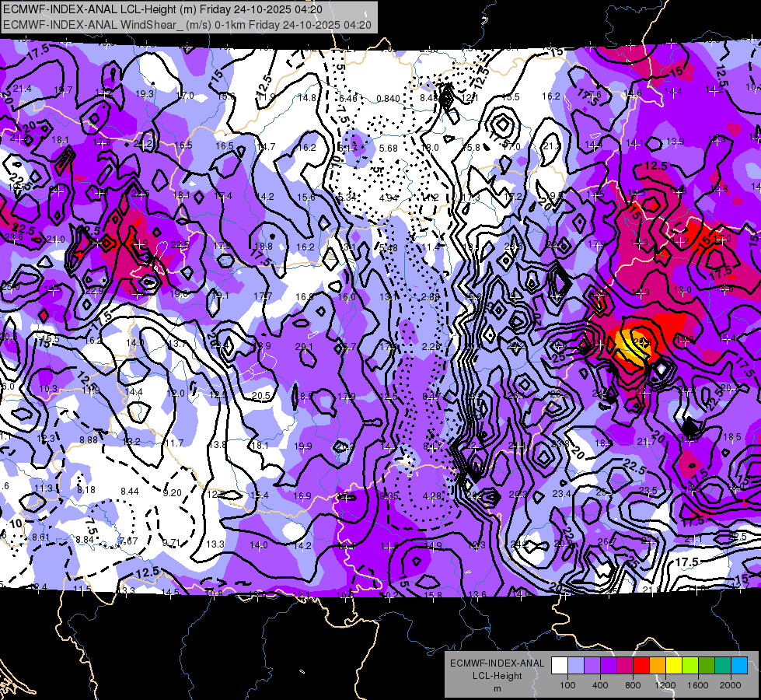The width and height of the screenshot is (761, 700).
Task: Click the 8.84 grid value
Action: click(x=85, y=539)
